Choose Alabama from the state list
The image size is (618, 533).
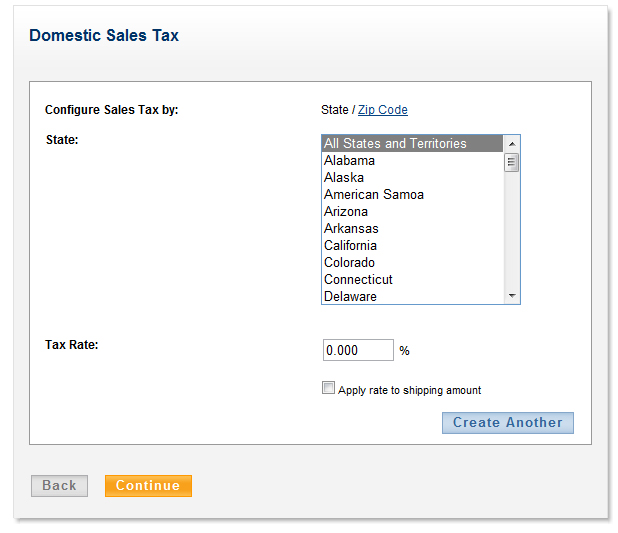pyautogui.click(x=350, y=161)
